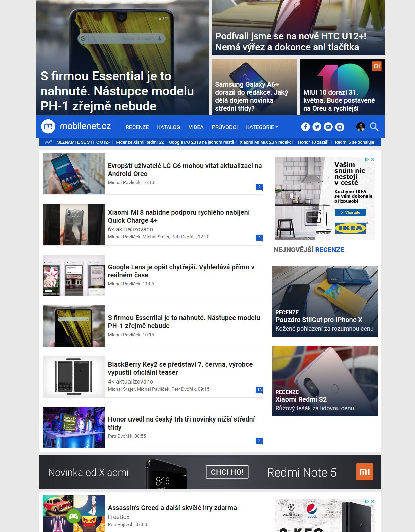
Task: Close the Pepsi ad with X icon
Action: tap(372, 501)
